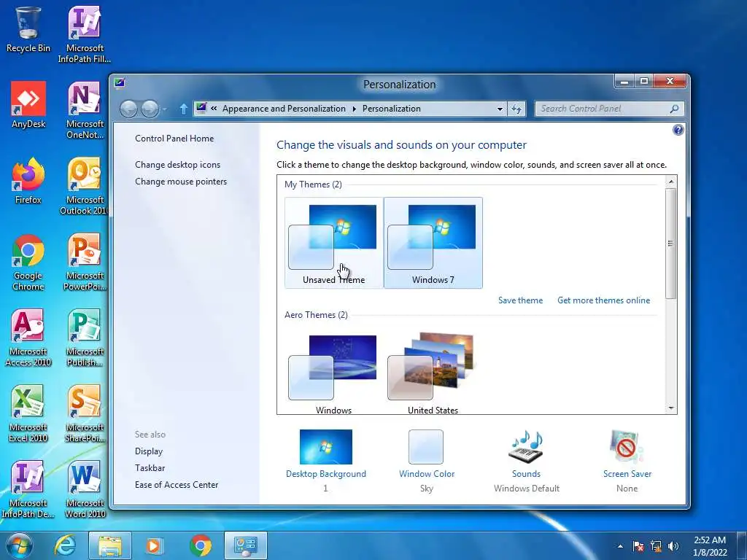Click Change mouse pointers link
This screenshot has width=747, height=560.
pyautogui.click(x=181, y=182)
